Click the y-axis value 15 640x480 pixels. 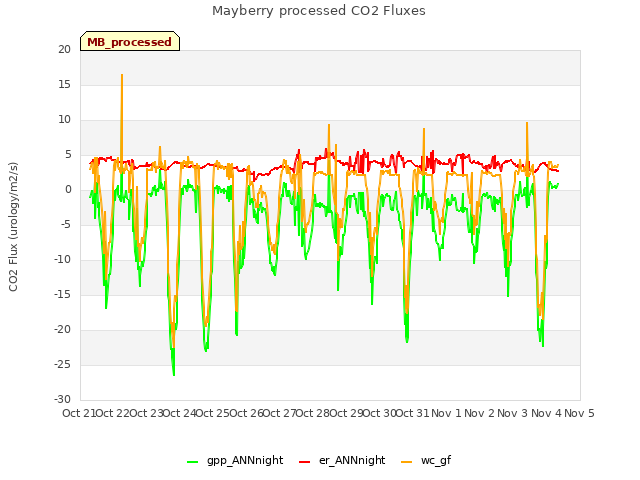point(64,84)
